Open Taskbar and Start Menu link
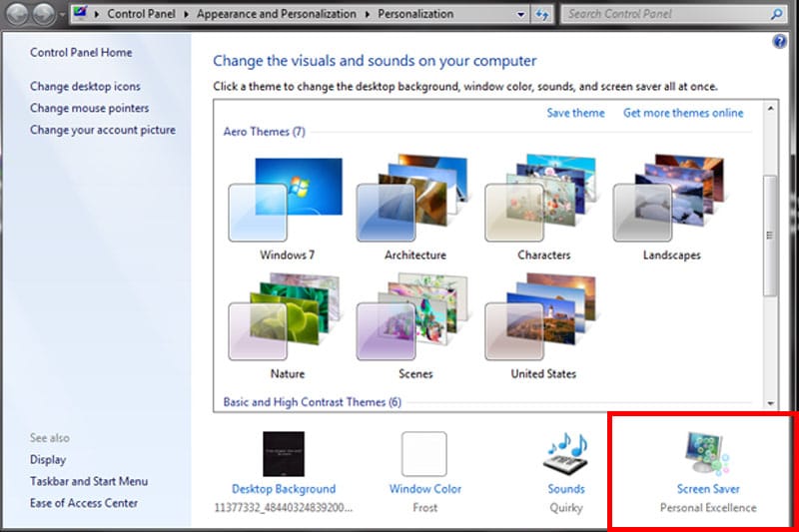The image size is (799, 532). pyautogui.click(x=89, y=481)
